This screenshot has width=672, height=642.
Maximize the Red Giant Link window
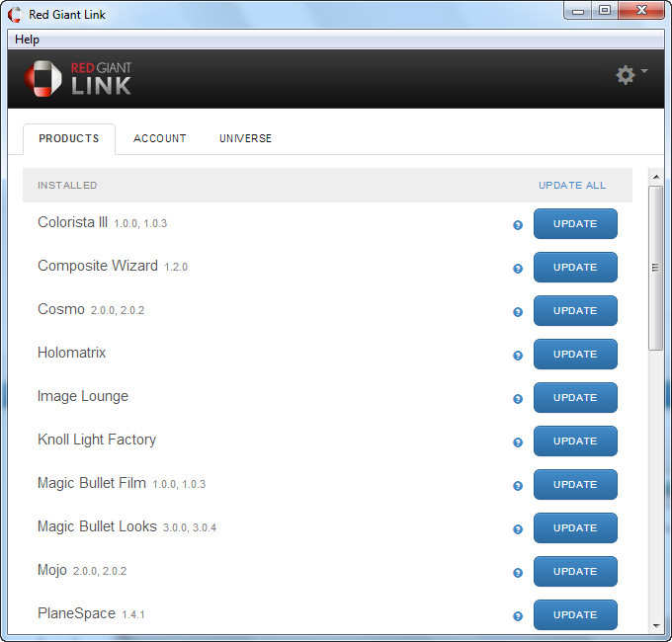605,11
